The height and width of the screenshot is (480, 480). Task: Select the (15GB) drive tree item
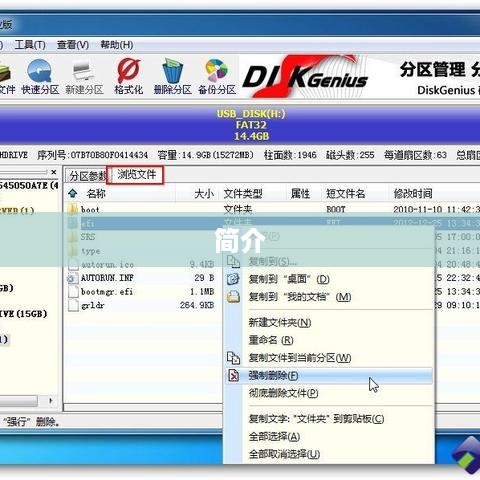23,314
